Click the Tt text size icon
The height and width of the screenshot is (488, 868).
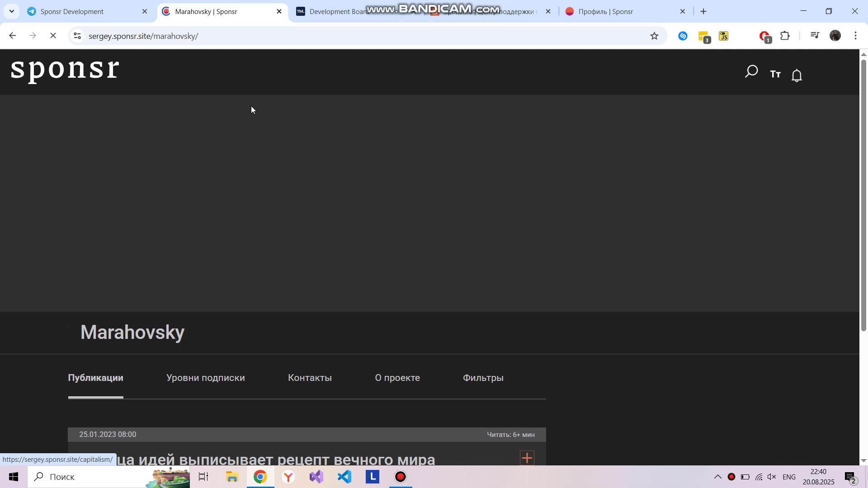[x=775, y=75]
